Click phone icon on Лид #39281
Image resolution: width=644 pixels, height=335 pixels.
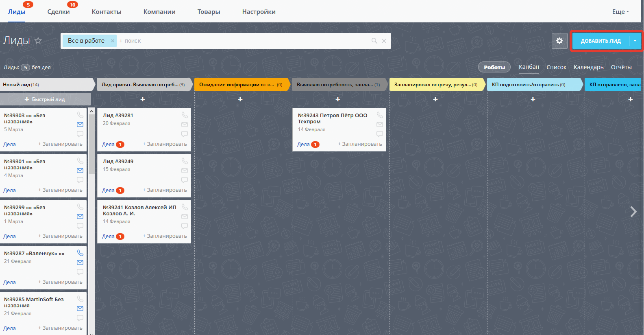tap(185, 115)
